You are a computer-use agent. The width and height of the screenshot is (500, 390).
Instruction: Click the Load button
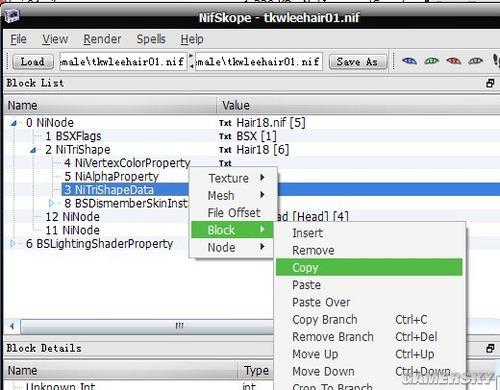click(x=33, y=62)
